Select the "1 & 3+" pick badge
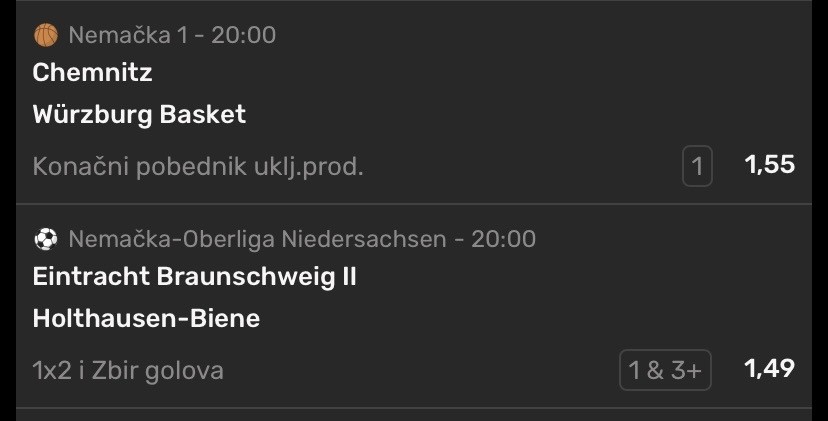Viewport: 828px width, 421px height. 665,370
